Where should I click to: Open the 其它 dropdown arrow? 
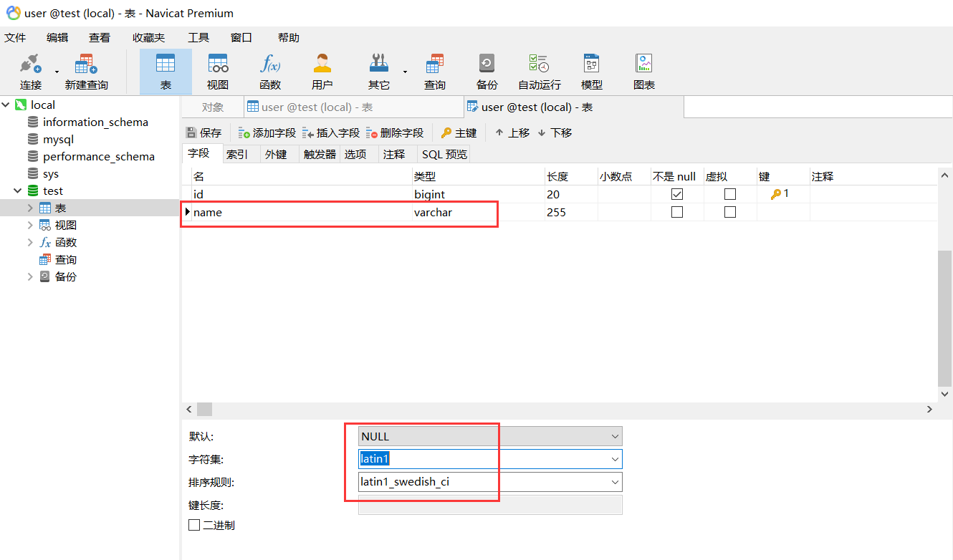(x=405, y=72)
